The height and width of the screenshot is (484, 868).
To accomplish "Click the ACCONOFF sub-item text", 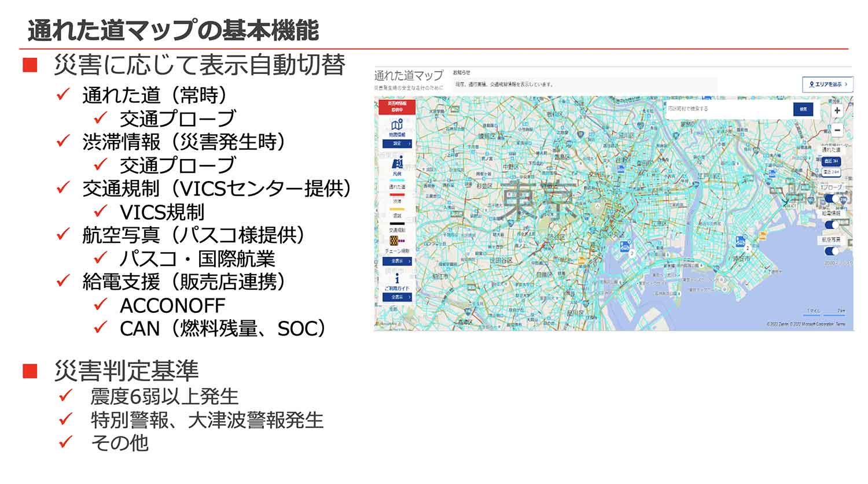I will pos(172,305).
